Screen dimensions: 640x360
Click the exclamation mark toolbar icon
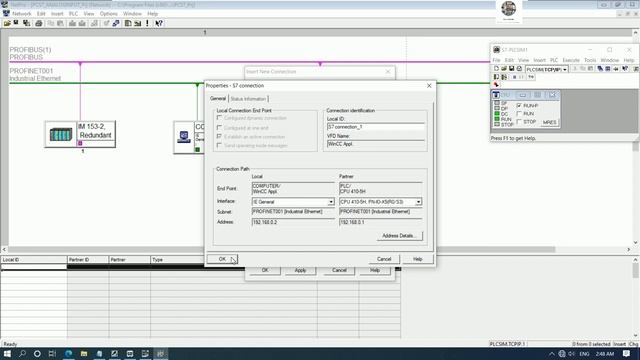pyautogui.click(x=147, y=23)
